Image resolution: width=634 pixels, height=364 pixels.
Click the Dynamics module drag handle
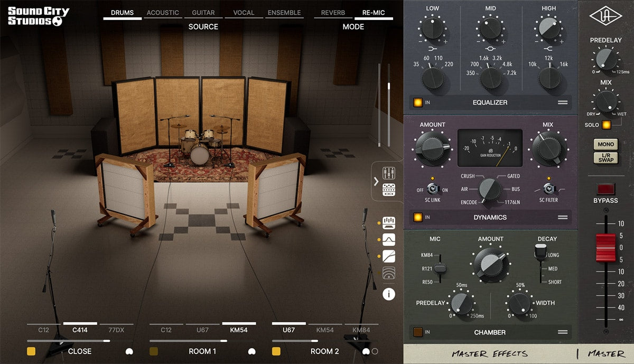(562, 217)
